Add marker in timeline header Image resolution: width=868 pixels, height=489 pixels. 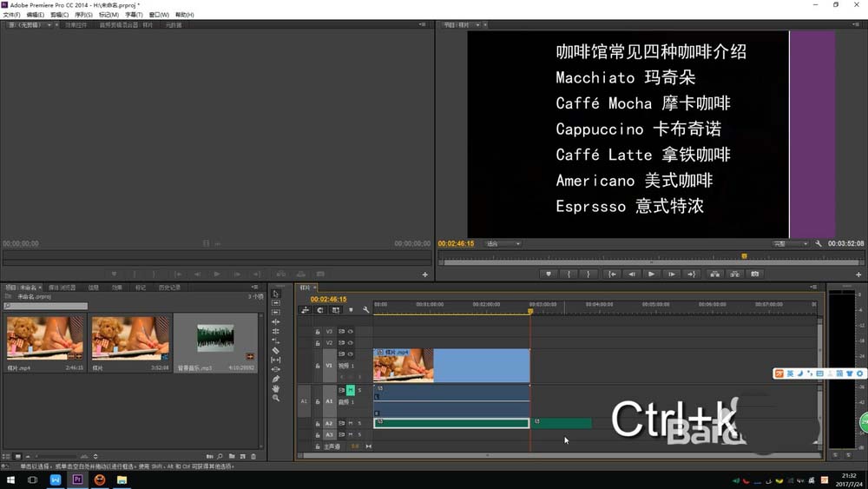351,310
